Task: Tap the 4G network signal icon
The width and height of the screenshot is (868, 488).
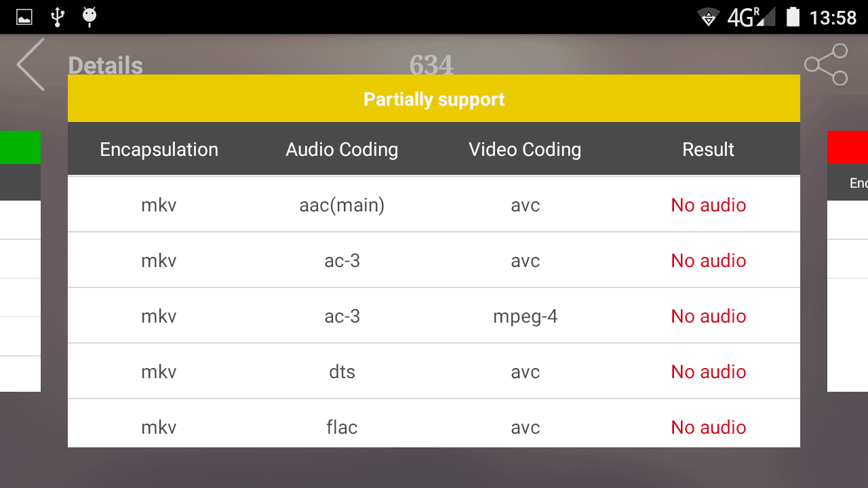Action: pyautogui.click(x=751, y=18)
